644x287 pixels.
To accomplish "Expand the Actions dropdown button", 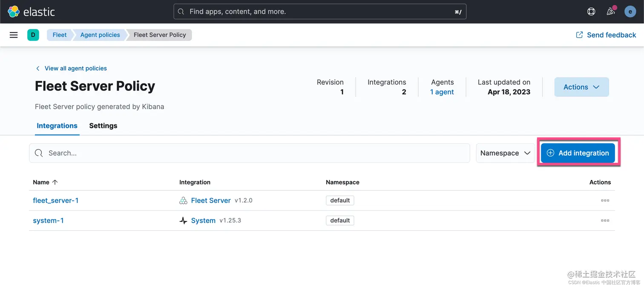I will point(581,87).
